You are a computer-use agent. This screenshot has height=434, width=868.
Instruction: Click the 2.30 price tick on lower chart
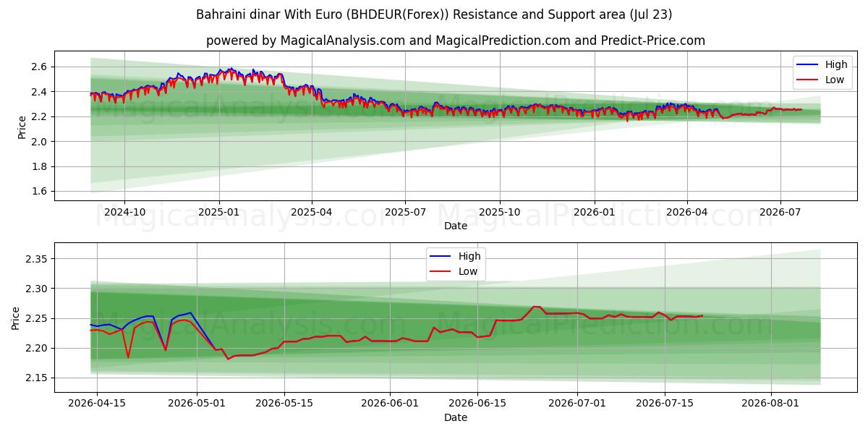[x=37, y=289]
